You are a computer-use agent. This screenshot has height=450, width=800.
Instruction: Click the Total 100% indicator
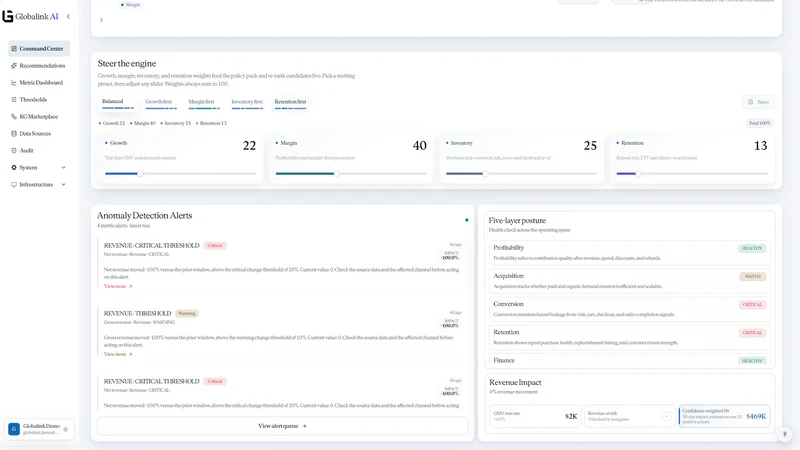759,123
